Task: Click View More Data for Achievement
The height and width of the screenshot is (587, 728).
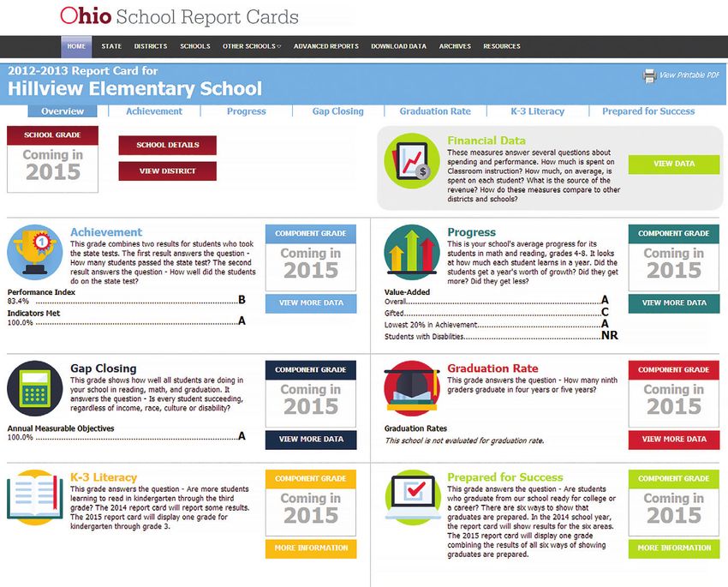Action: click(x=311, y=303)
